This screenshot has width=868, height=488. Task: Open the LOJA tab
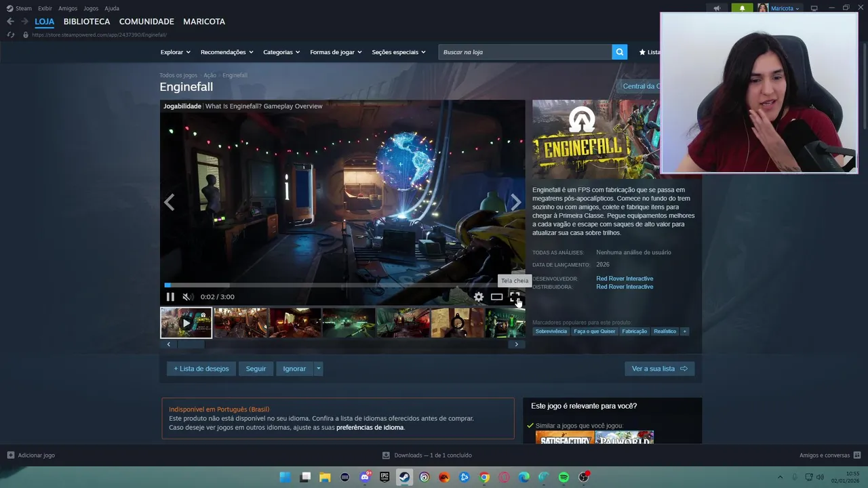(x=45, y=22)
